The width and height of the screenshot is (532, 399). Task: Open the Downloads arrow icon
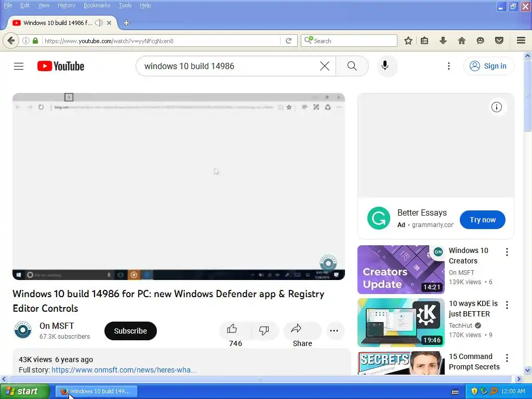tap(443, 41)
